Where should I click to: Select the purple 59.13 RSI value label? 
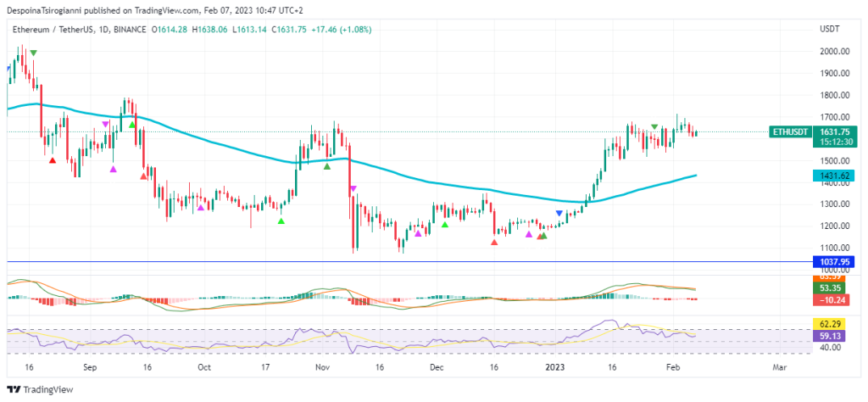pos(831,335)
